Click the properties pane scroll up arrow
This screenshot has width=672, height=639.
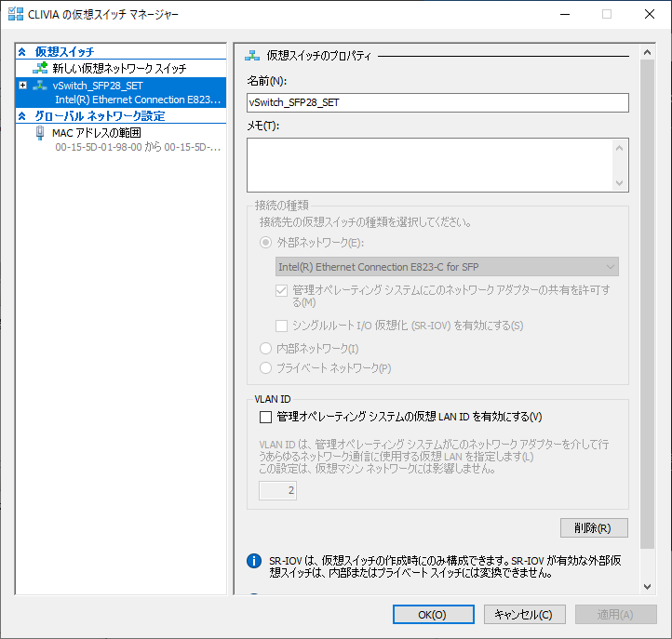point(648,52)
